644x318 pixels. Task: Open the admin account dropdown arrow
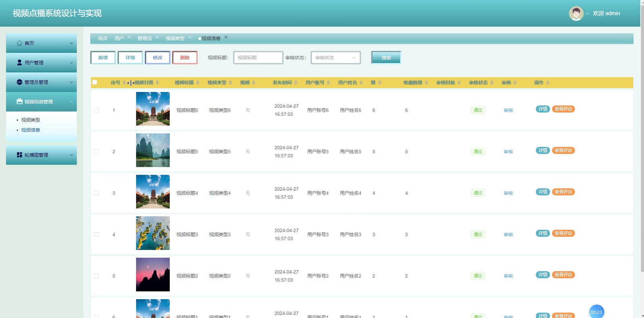pos(587,14)
